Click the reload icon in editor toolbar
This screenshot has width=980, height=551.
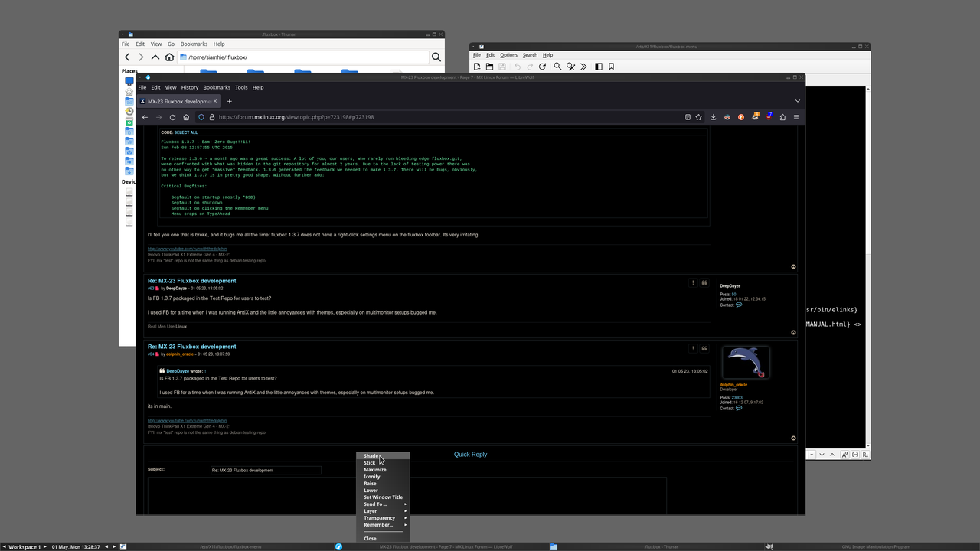click(x=542, y=67)
